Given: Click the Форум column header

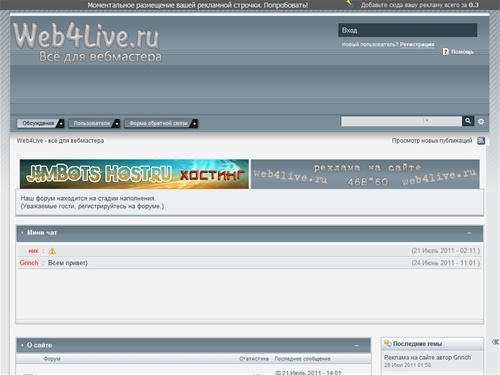Looking at the screenshot, I should pyautogui.click(x=52, y=359).
